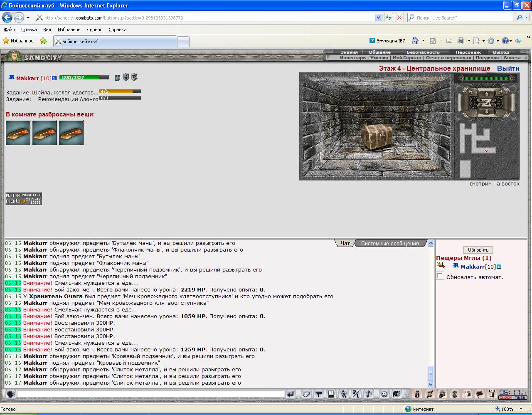532x415 pixels.
Task: Pick up the first metal ingot item
Action: (x=18, y=133)
